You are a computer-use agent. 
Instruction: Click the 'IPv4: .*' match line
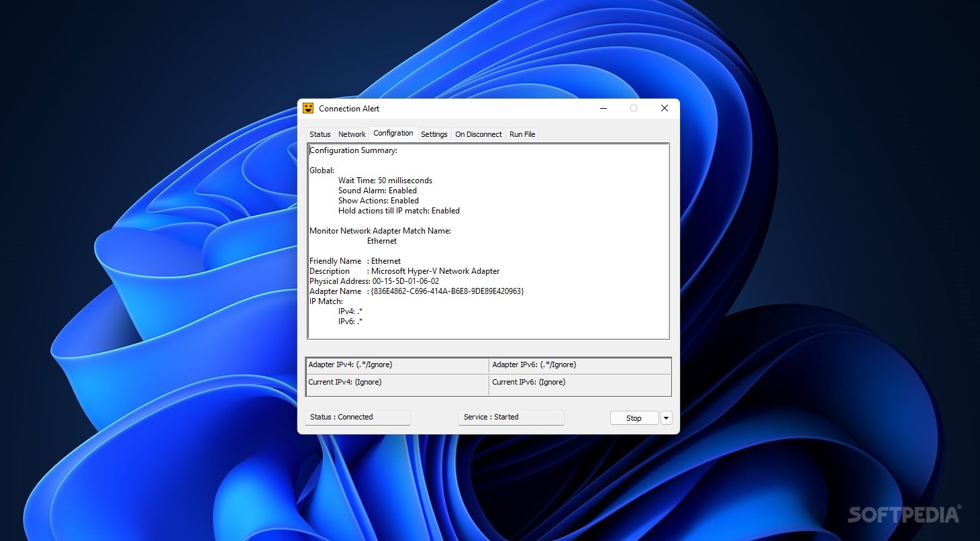(x=350, y=311)
